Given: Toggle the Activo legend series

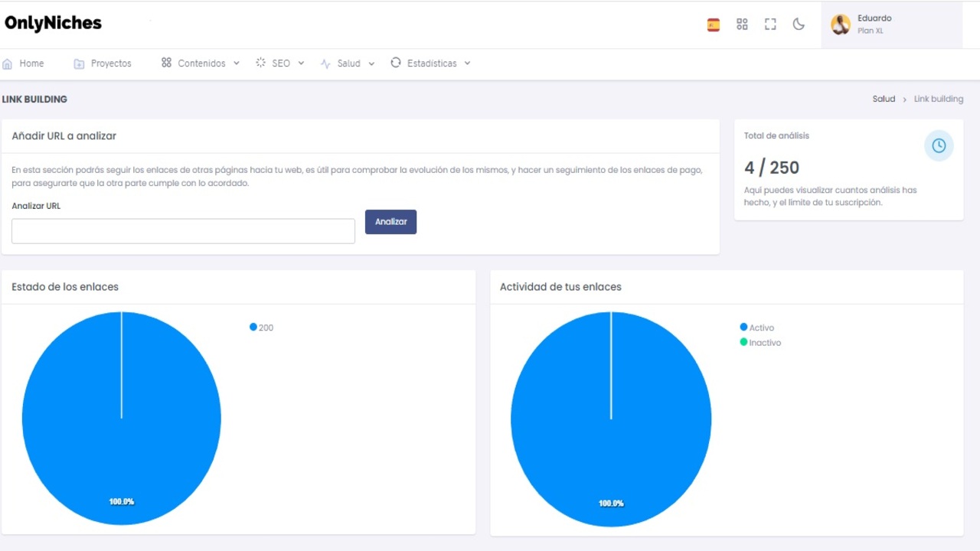Looking at the screenshot, I should (757, 328).
